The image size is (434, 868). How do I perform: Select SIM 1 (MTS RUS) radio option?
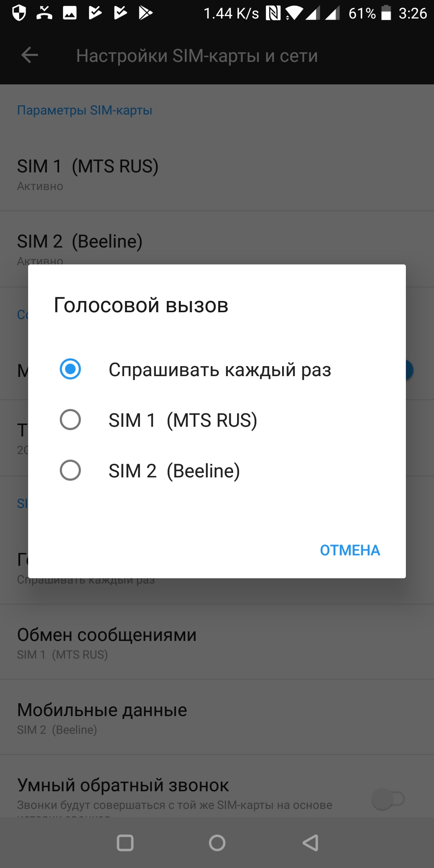(70, 420)
